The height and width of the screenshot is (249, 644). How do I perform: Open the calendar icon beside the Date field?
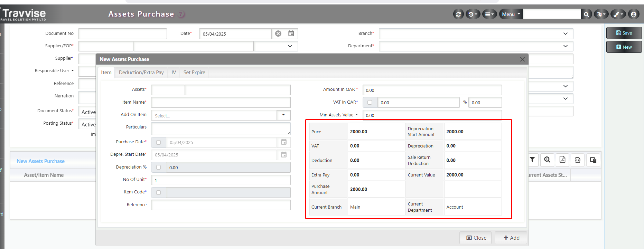tap(291, 33)
